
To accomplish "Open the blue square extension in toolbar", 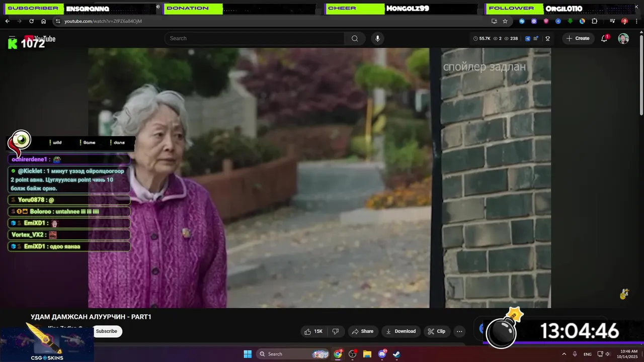I will [x=558, y=21].
